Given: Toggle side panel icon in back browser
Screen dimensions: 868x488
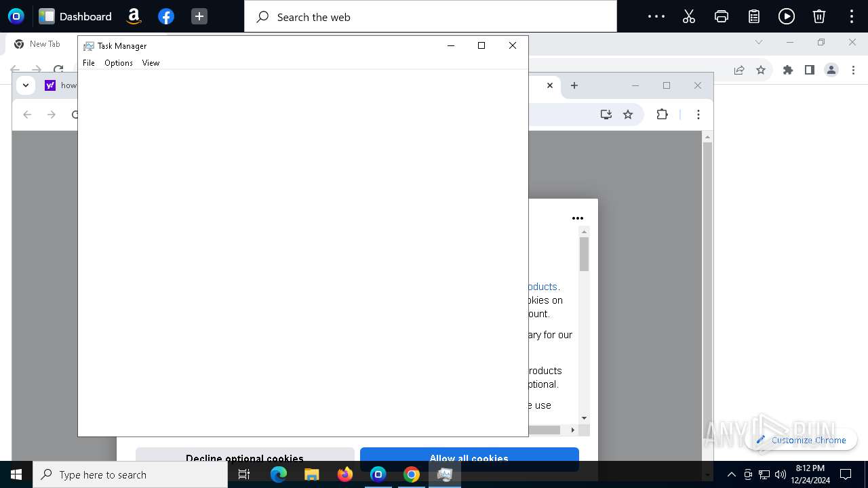Looking at the screenshot, I should [x=810, y=70].
